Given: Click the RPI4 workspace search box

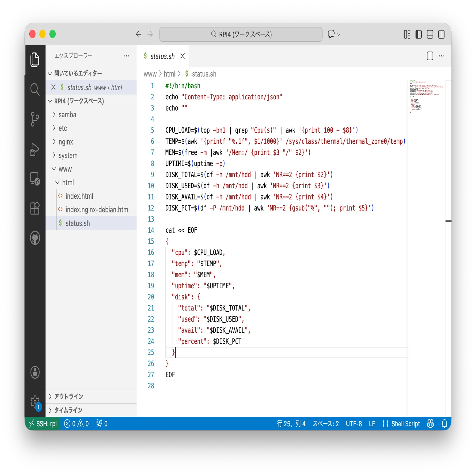Looking at the screenshot, I should 241,34.
